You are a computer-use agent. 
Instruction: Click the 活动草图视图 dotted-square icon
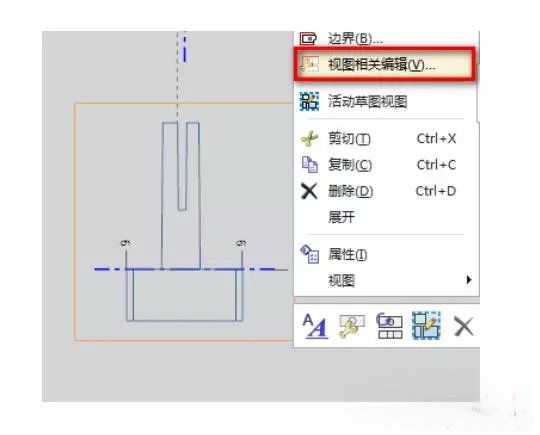tap(309, 101)
